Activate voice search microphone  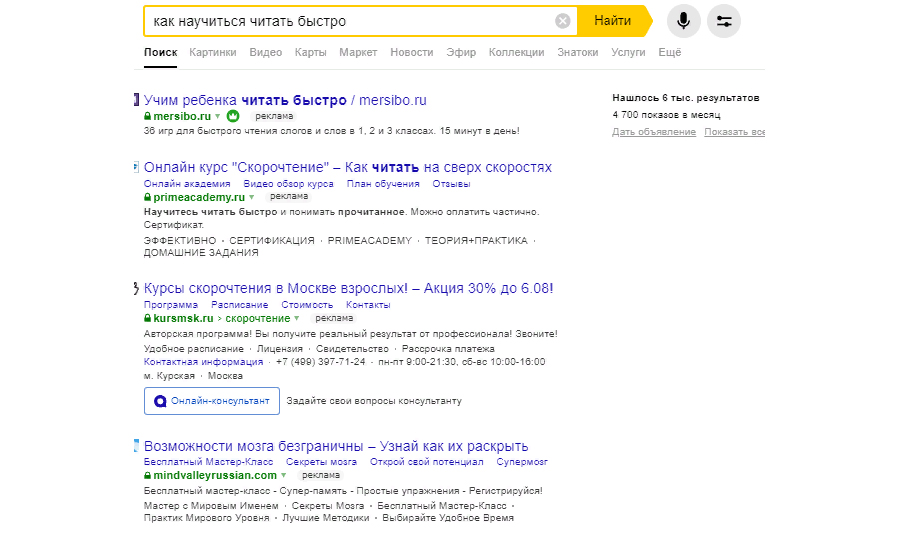(684, 21)
